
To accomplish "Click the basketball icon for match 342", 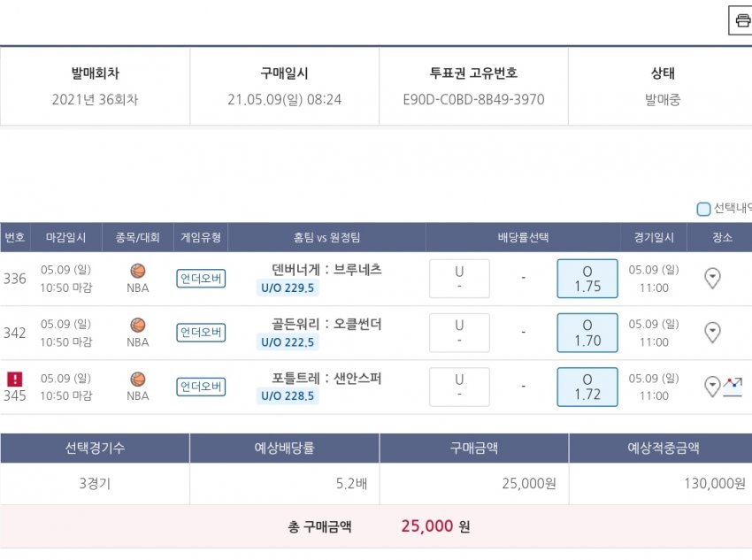I will (138, 325).
